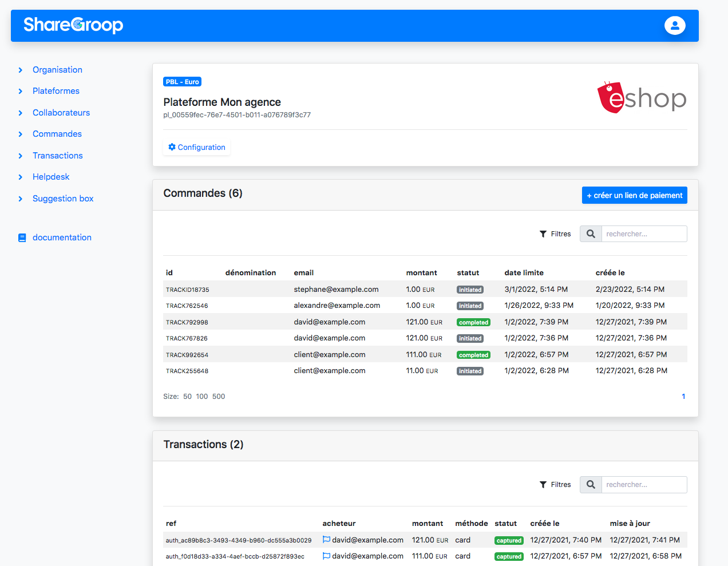This screenshot has width=728, height=566.
Task: Open Helpdesk in the sidebar
Action: click(51, 177)
